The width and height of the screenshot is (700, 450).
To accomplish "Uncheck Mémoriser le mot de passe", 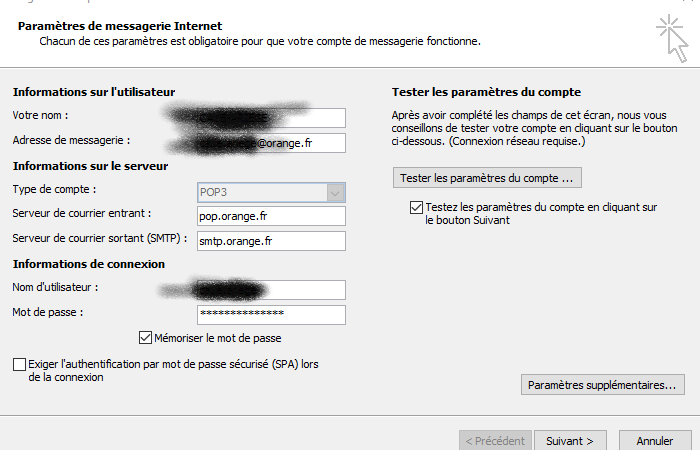I will pyautogui.click(x=147, y=338).
